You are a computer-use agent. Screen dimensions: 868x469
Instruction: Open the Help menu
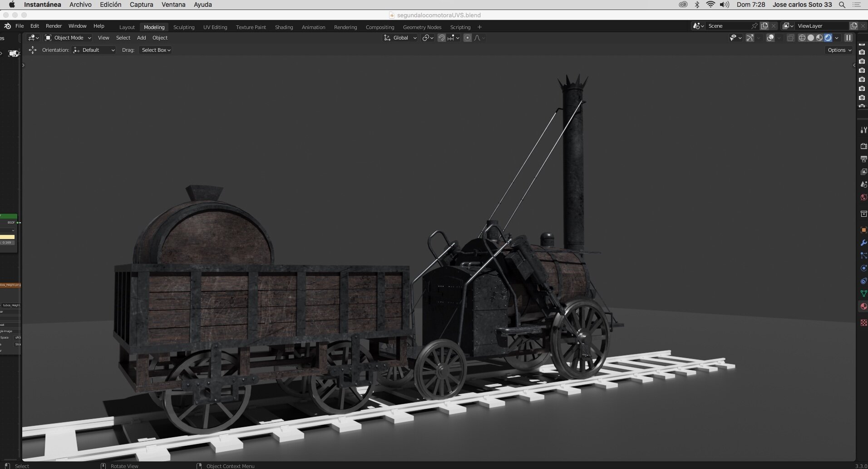(x=99, y=26)
